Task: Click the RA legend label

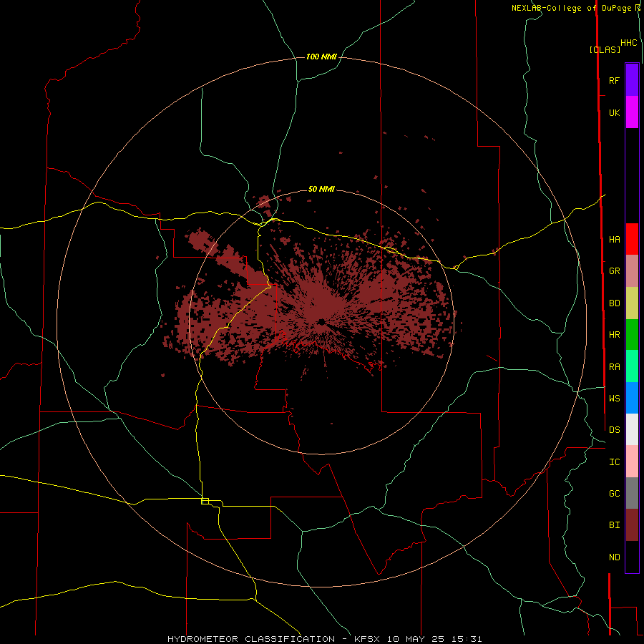Action: [614, 367]
